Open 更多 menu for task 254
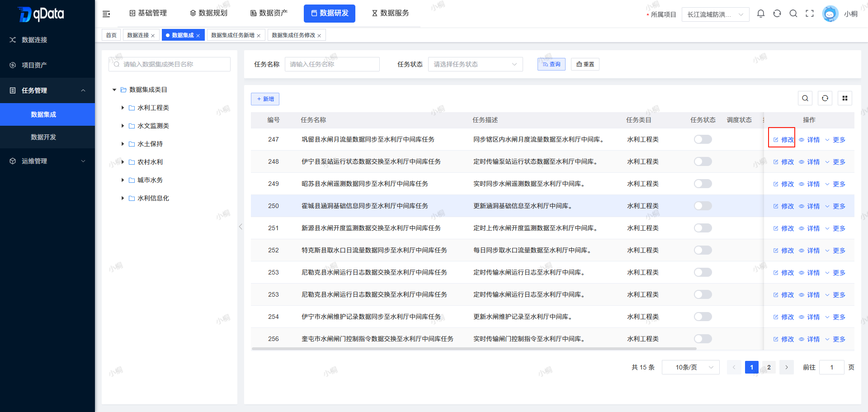Screen dimensions: 868x412 (835, 317)
